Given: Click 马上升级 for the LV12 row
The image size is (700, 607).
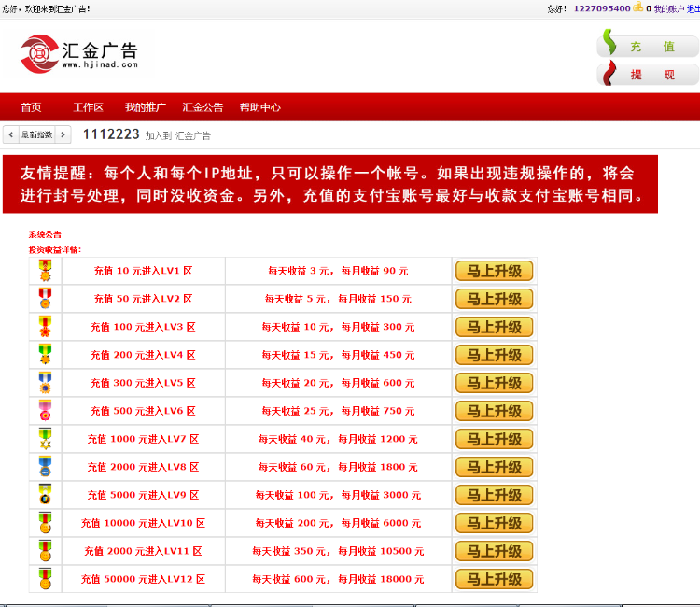Looking at the screenshot, I should [494, 579].
